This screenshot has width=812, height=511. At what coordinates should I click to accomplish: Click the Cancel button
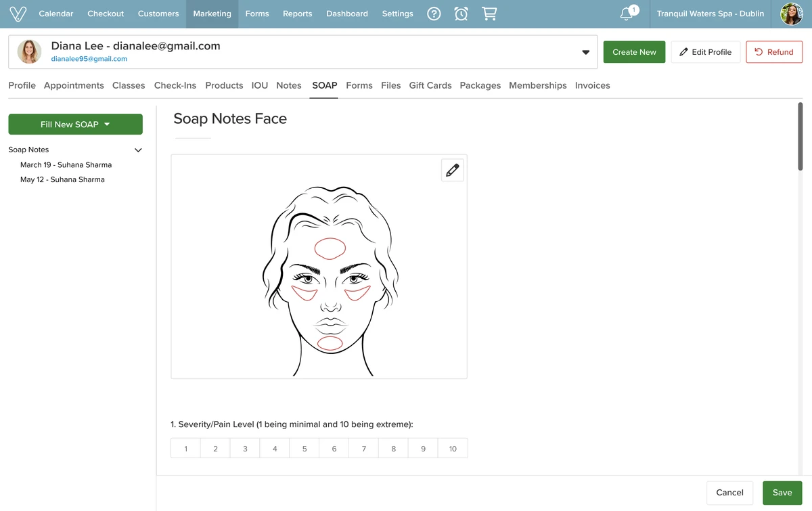(729, 493)
